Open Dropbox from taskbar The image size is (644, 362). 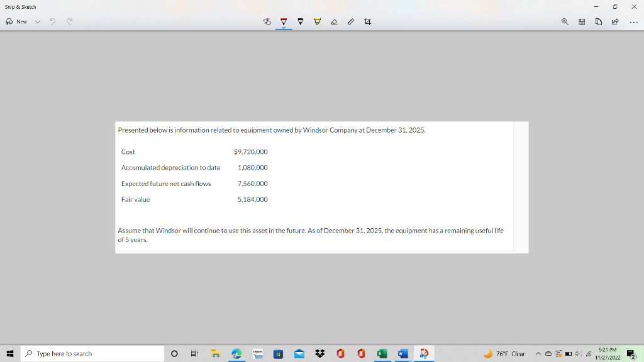(320, 353)
